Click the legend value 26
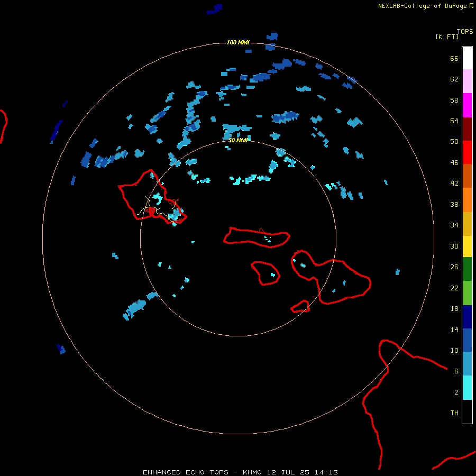The height and width of the screenshot is (476, 476). (454, 267)
